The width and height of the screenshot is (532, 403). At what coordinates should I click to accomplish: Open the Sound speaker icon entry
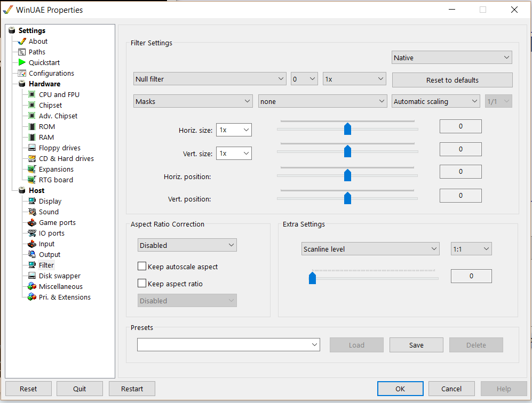point(32,212)
